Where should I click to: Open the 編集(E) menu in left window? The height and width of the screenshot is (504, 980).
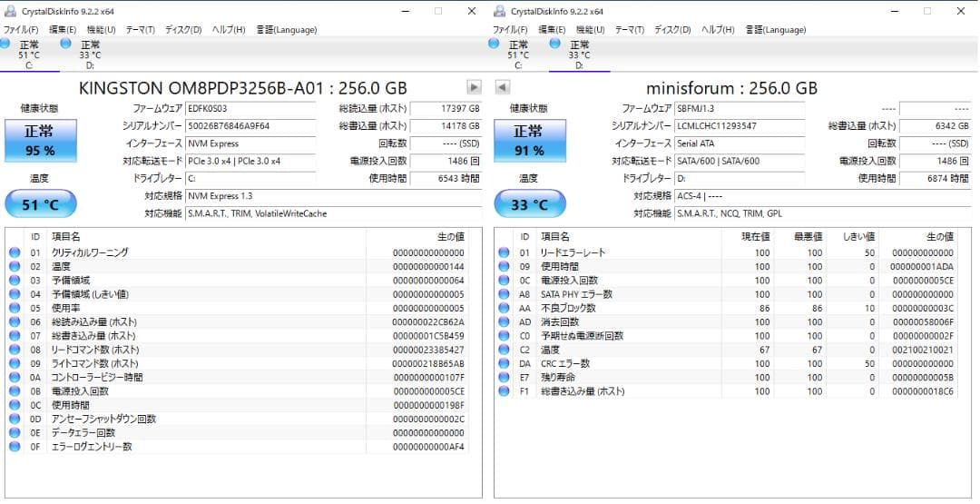63,29
